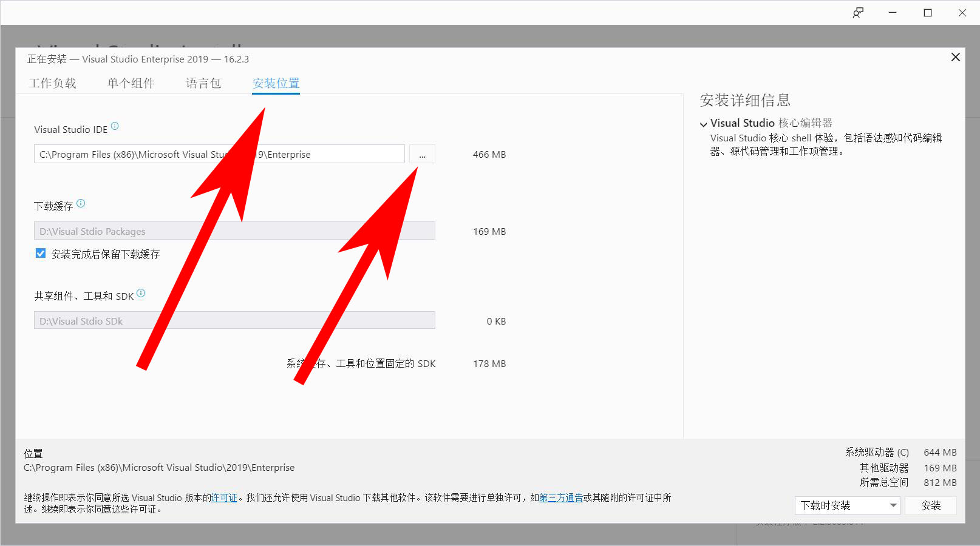Open the 工作负载 tab
980x546 pixels.
pyautogui.click(x=52, y=83)
